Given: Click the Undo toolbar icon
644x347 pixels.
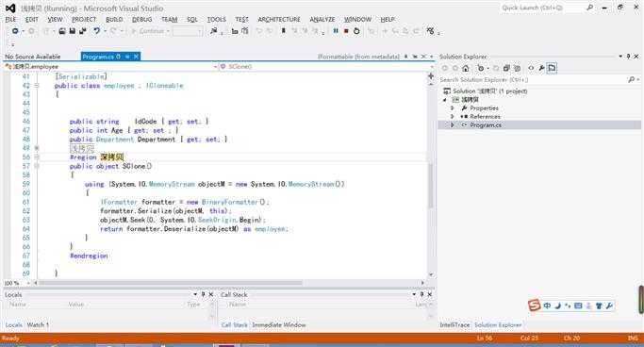Looking at the screenshot, I should pyautogui.click(x=96, y=31).
